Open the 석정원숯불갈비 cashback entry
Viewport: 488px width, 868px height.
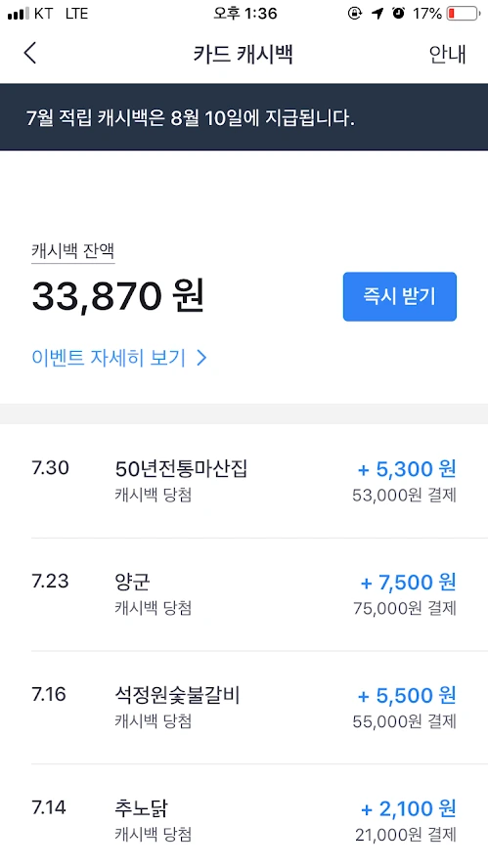[x=244, y=707]
